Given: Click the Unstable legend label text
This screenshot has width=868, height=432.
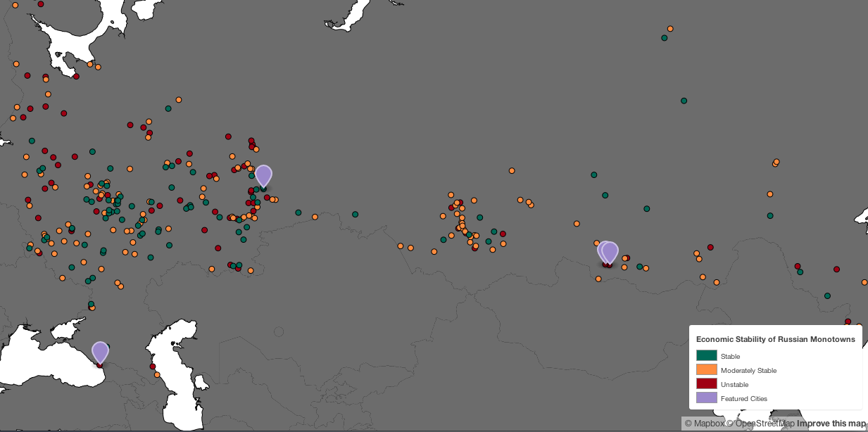Looking at the screenshot, I should [734, 384].
